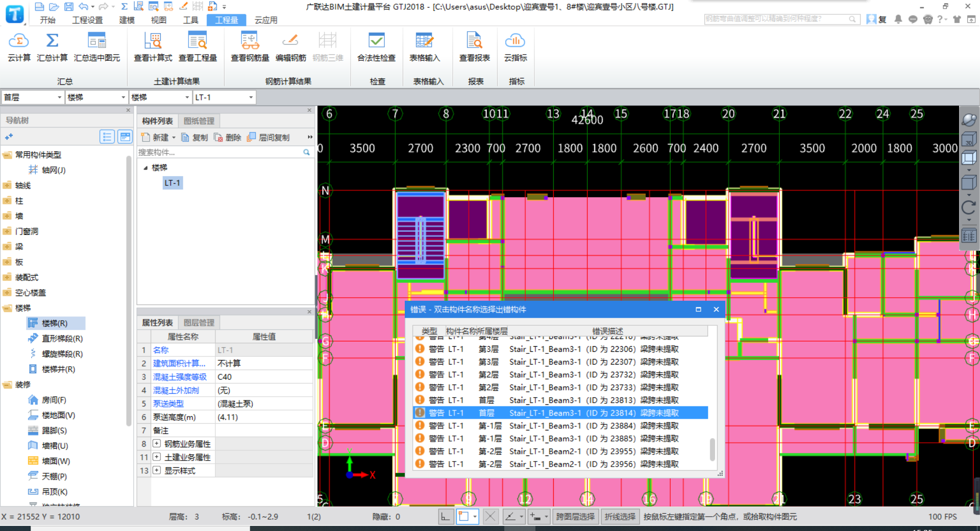Viewport: 980px width, 531px height.
Task: Toggle the crossed snap icon in status bar
Action: (490, 517)
